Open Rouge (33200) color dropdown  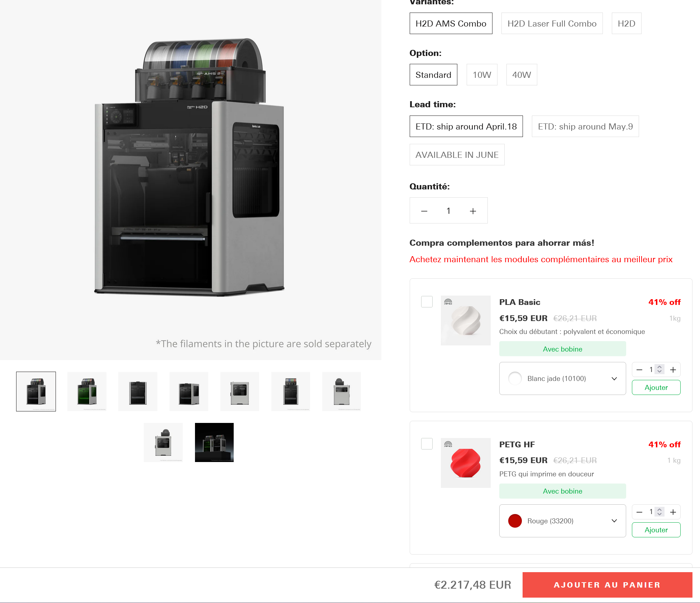point(562,521)
